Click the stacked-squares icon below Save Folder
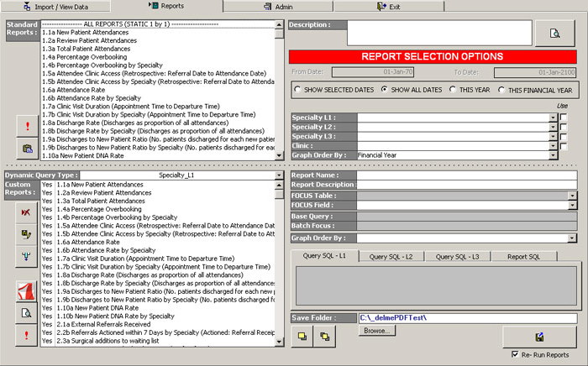The width and height of the screenshot is (588, 366). click(324, 337)
